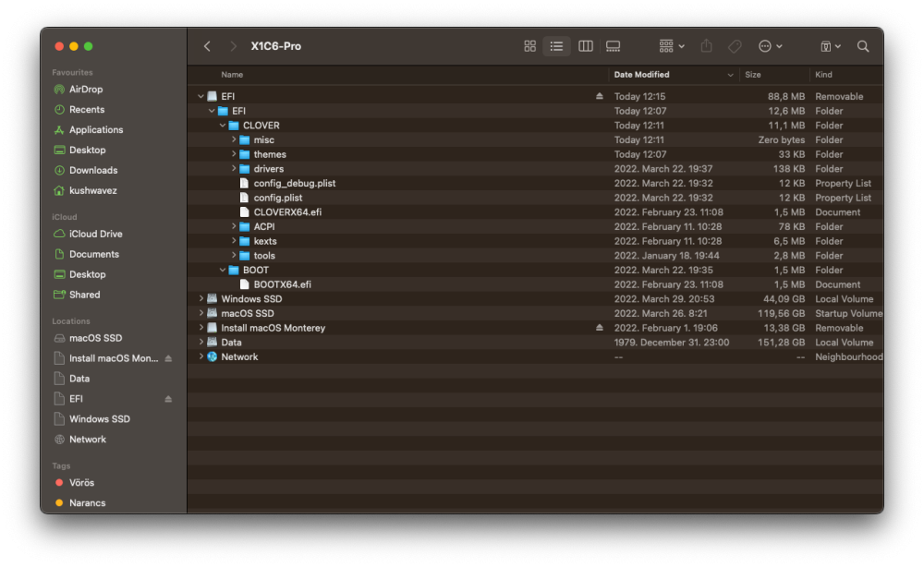Click the Edit Tags icon

735,46
